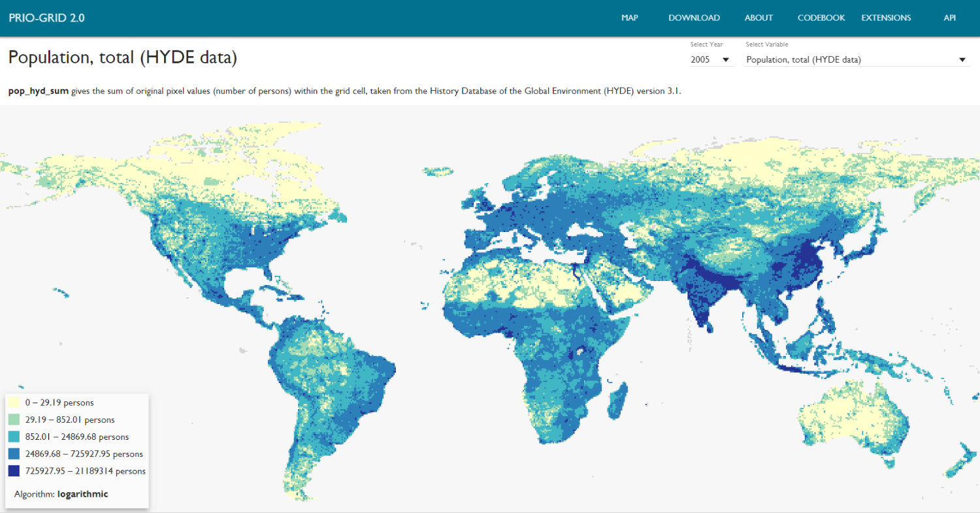Viewport: 980px width, 513px height.
Task: Open the ABOUT page
Action: [759, 18]
